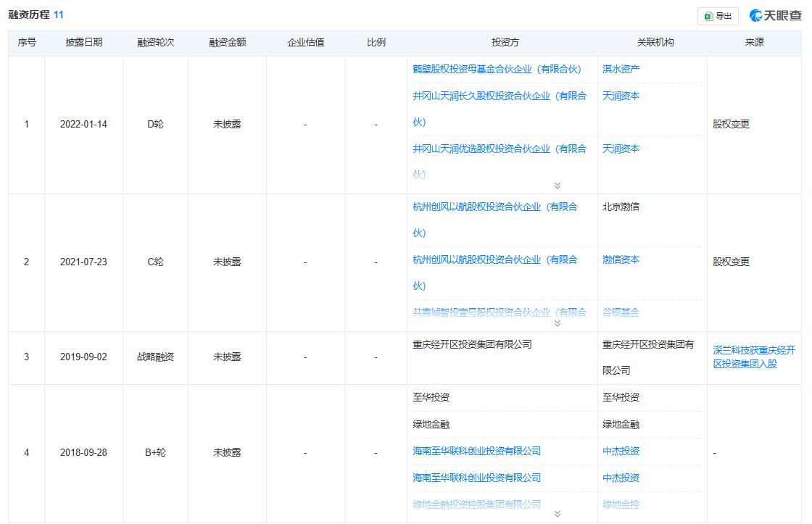Open 渤信资本 institution link

point(621,259)
